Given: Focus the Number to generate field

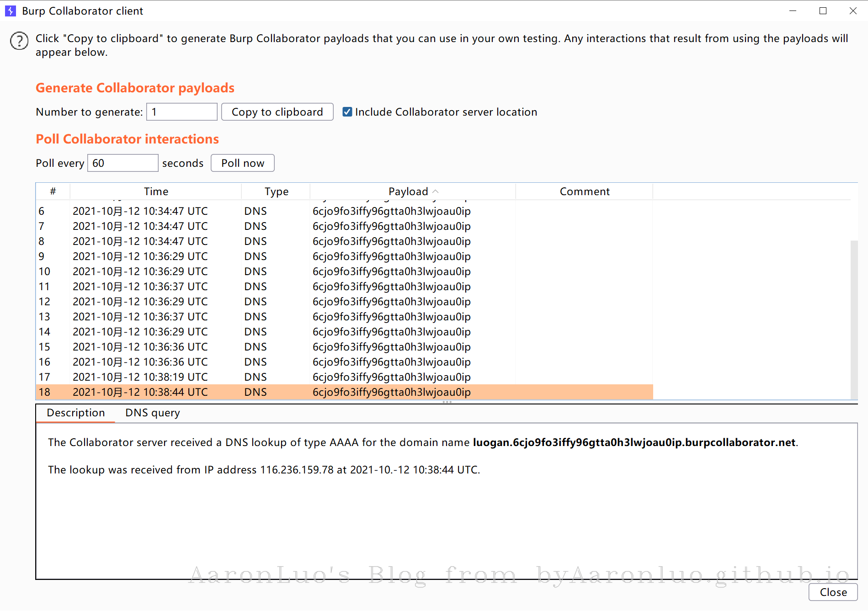Looking at the screenshot, I should tap(181, 112).
